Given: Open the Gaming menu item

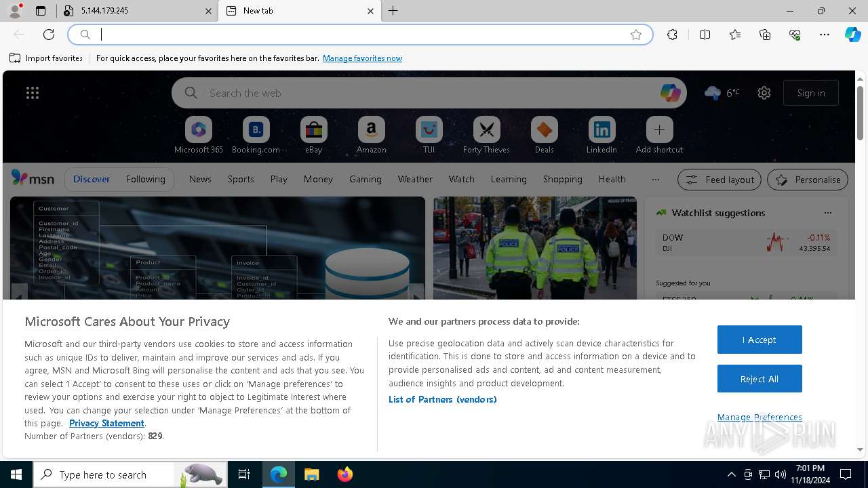Looking at the screenshot, I should click(365, 179).
